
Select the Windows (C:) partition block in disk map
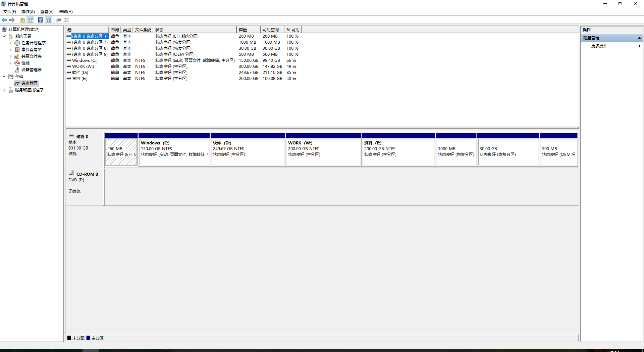(x=174, y=149)
